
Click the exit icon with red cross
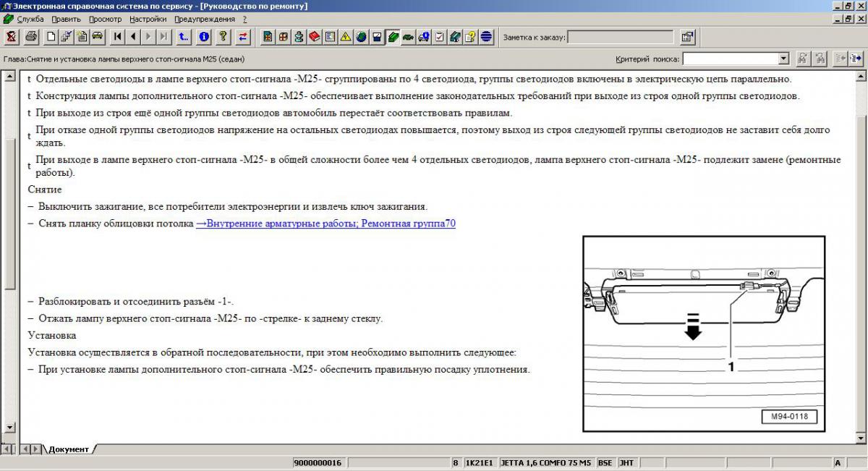pyautogui.click(x=12, y=36)
